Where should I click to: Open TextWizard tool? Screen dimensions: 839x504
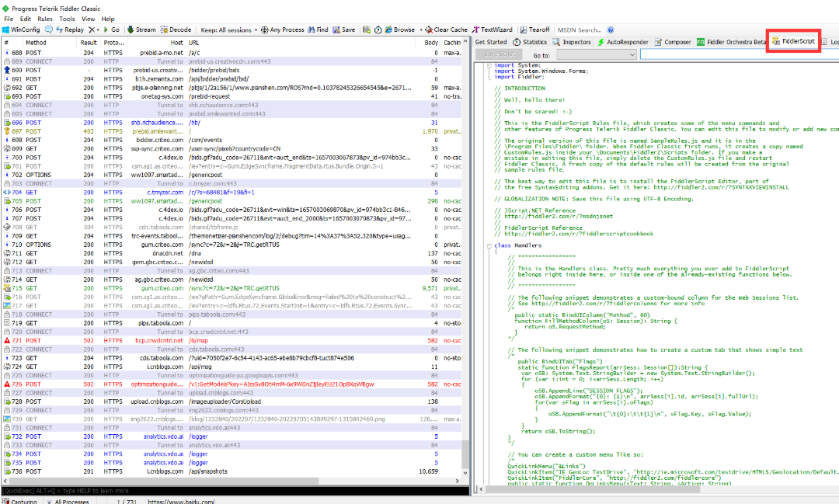coord(492,30)
